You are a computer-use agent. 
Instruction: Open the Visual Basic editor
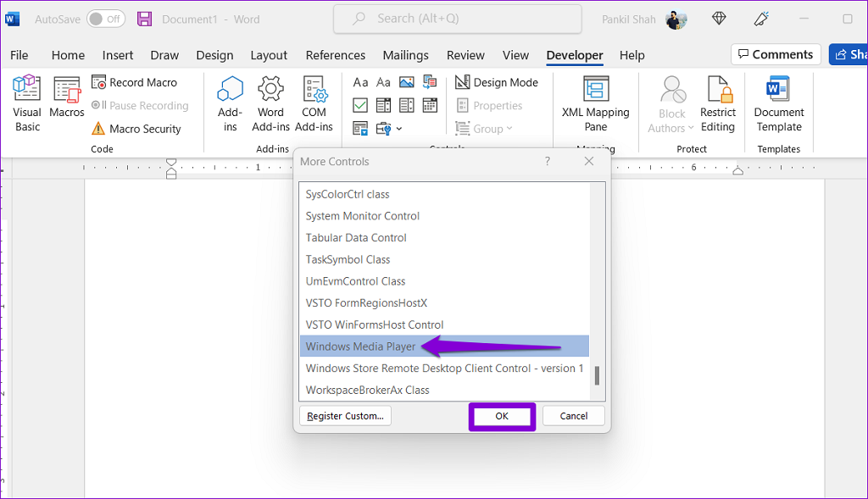coord(27,103)
